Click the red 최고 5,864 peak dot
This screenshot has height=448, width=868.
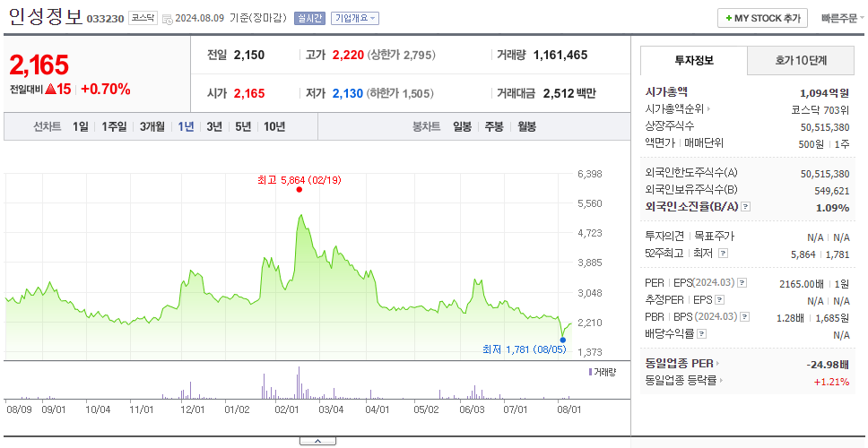click(x=299, y=190)
